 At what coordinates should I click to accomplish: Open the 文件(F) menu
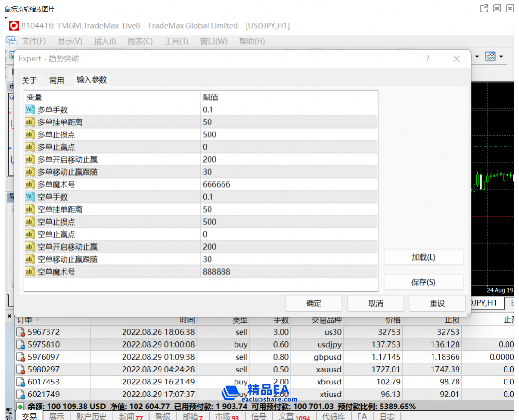click(x=34, y=41)
